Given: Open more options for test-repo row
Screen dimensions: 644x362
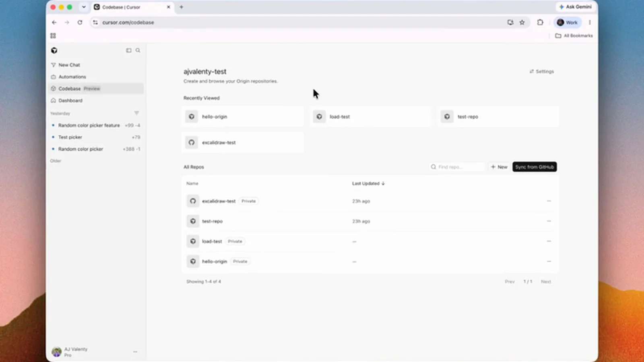Looking at the screenshot, I should coord(549,221).
